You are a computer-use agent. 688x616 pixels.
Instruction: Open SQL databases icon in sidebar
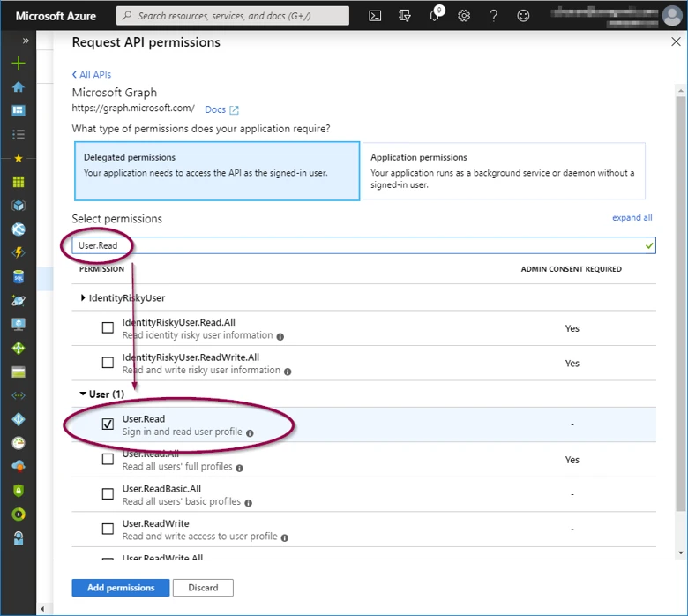tap(19, 276)
